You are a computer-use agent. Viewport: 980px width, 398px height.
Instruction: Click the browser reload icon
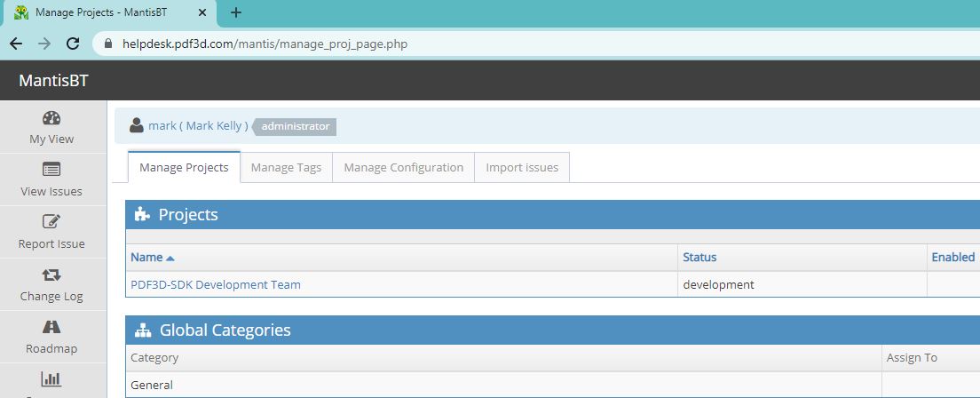74,44
